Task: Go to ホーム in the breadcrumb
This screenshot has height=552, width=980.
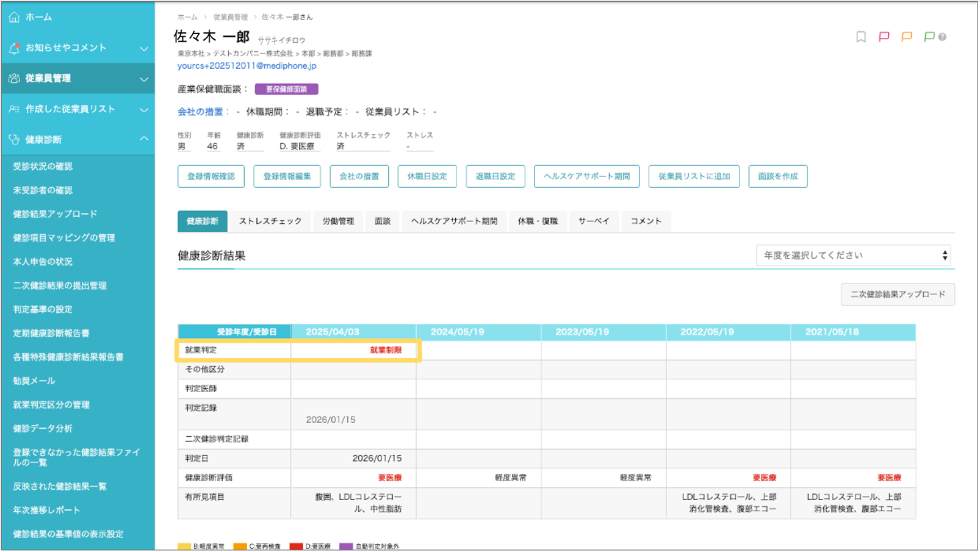Action: (x=187, y=17)
